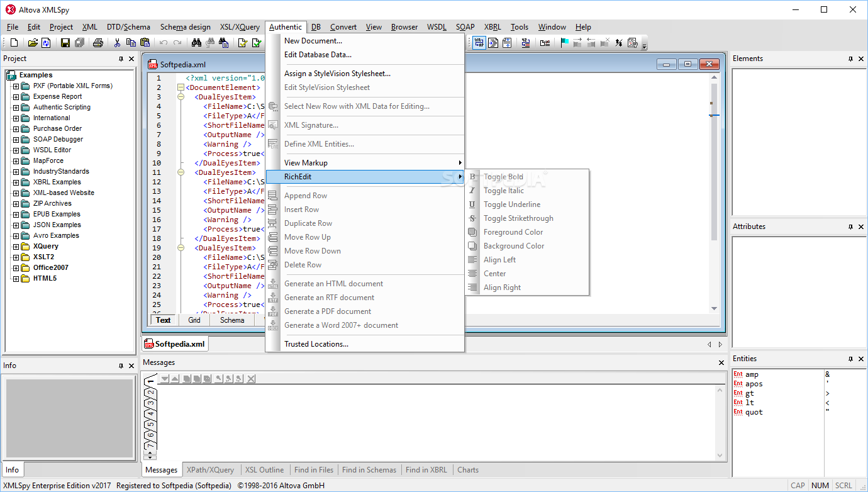Click the Align Right submenu item

tap(527, 288)
